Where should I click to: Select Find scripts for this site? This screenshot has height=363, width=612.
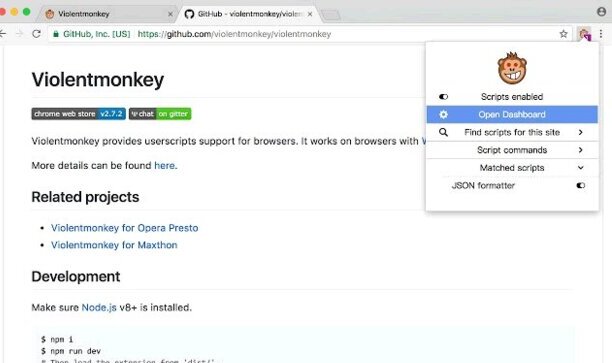[512, 132]
